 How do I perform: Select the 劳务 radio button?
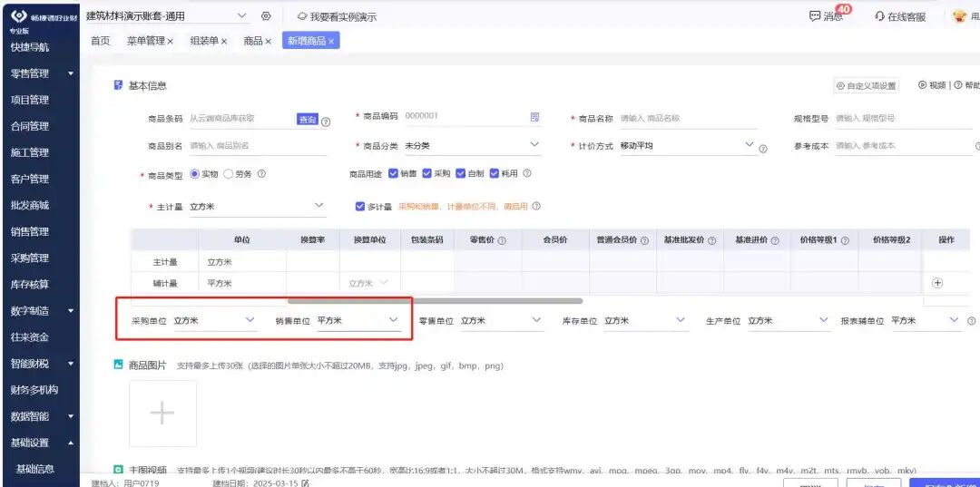tap(228, 174)
